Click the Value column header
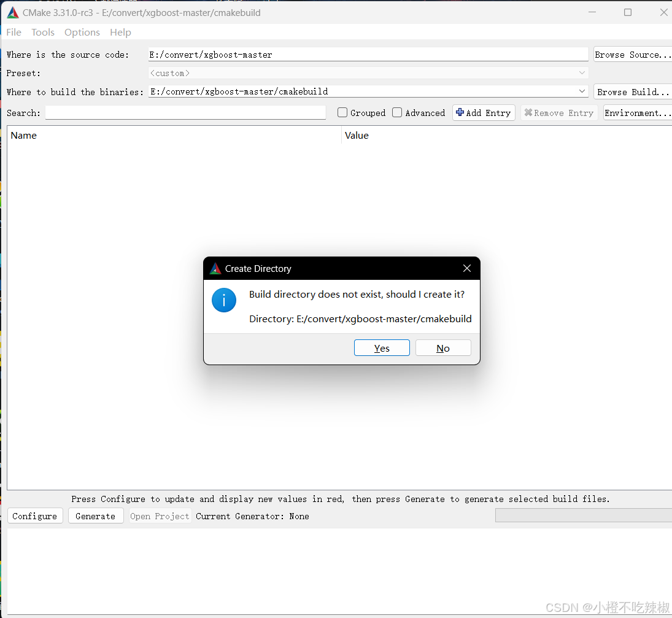The height and width of the screenshot is (618, 672). [x=507, y=136]
